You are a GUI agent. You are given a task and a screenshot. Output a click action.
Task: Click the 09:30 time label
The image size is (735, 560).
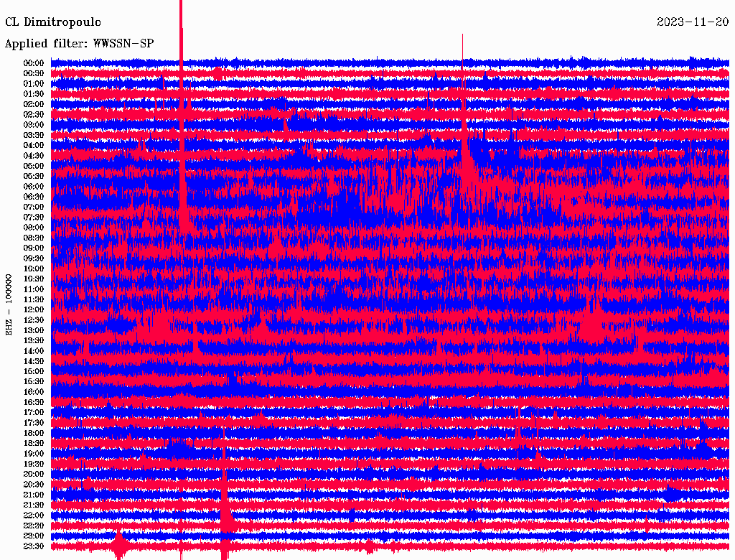point(34,258)
